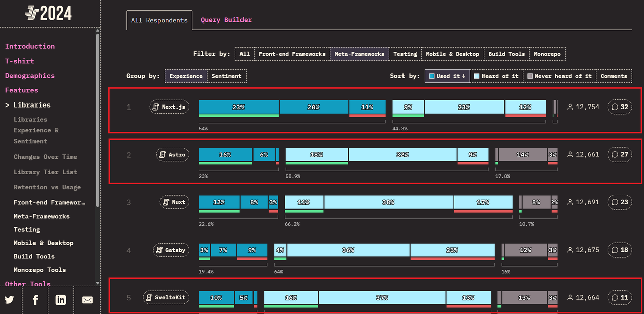This screenshot has width=644, height=314.
Task: Sort by Comments
Action: 614,76
